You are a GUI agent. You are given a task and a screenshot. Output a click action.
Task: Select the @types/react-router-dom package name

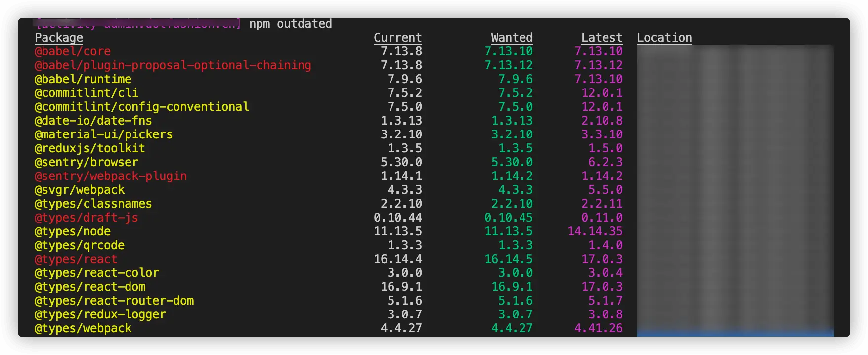pyautogui.click(x=114, y=301)
